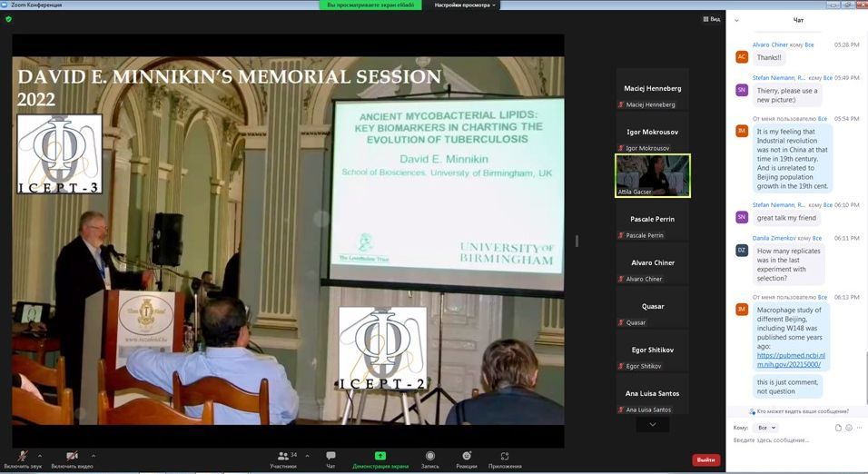Select Maciej Henneberg participant tile
Viewport: 868px width, 474px height.
[653, 89]
